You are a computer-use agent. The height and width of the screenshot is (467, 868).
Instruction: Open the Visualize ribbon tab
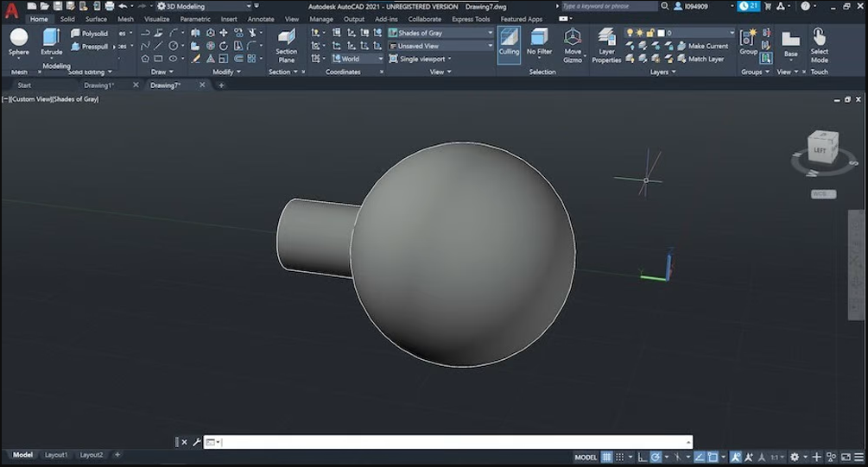tap(156, 19)
